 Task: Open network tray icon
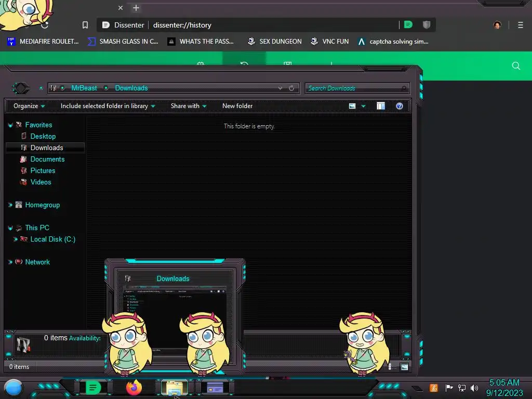[462, 388]
